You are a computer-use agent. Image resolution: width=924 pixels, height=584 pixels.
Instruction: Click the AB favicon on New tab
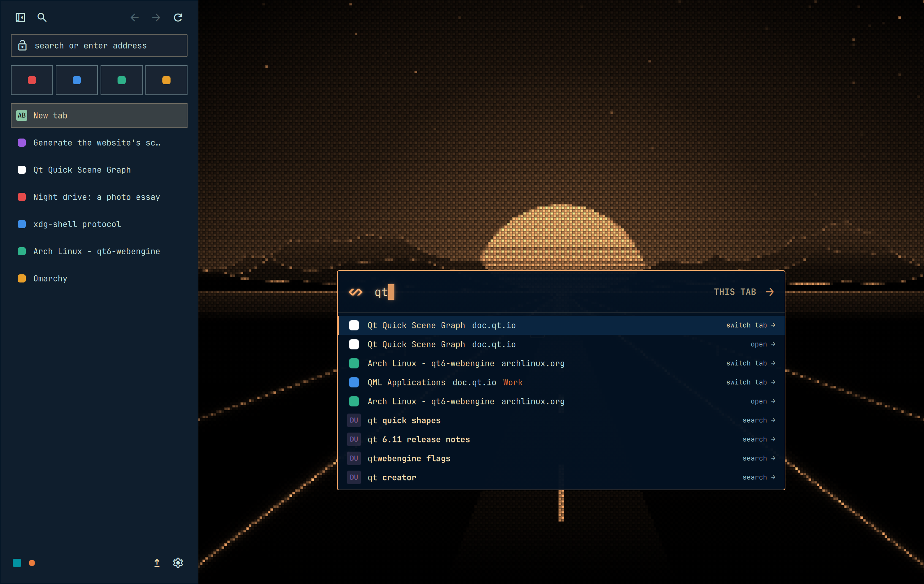(22, 115)
